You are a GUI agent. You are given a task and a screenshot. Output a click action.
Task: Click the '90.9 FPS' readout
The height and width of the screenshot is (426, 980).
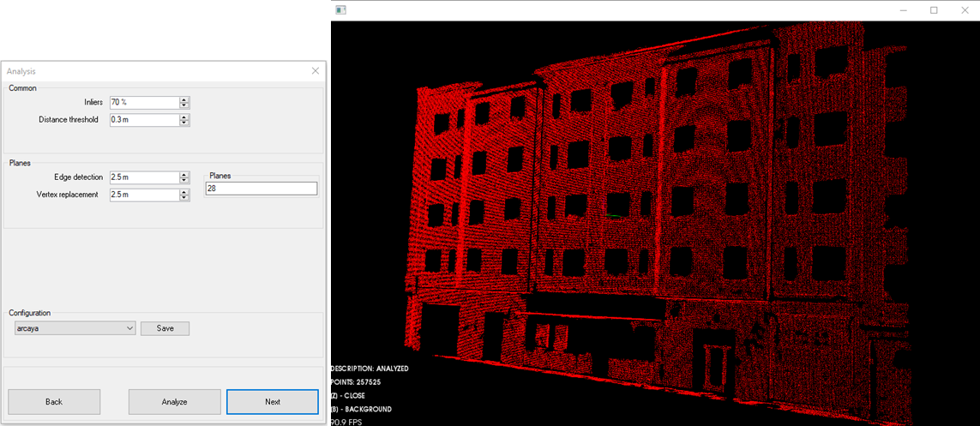click(x=346, y=423)
